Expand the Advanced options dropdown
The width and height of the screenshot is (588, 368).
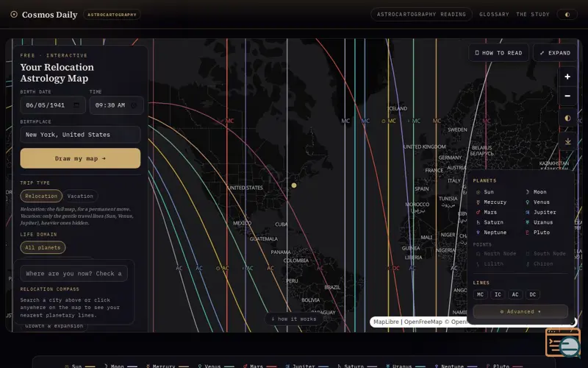click(520, 311)
